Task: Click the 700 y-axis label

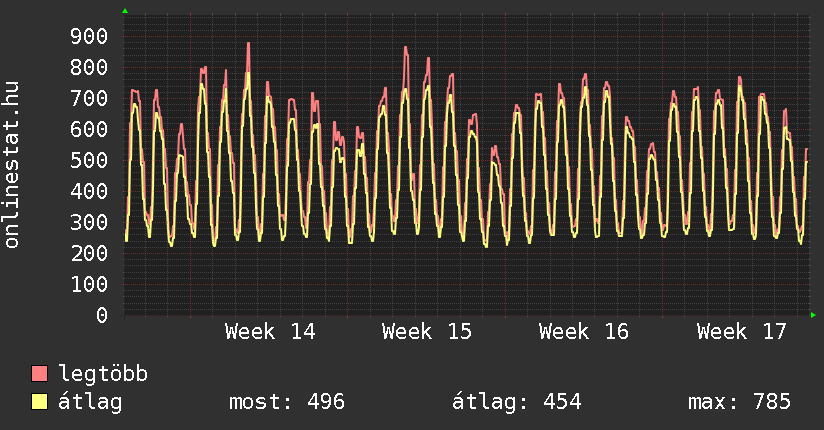Action: pos(88,99)
